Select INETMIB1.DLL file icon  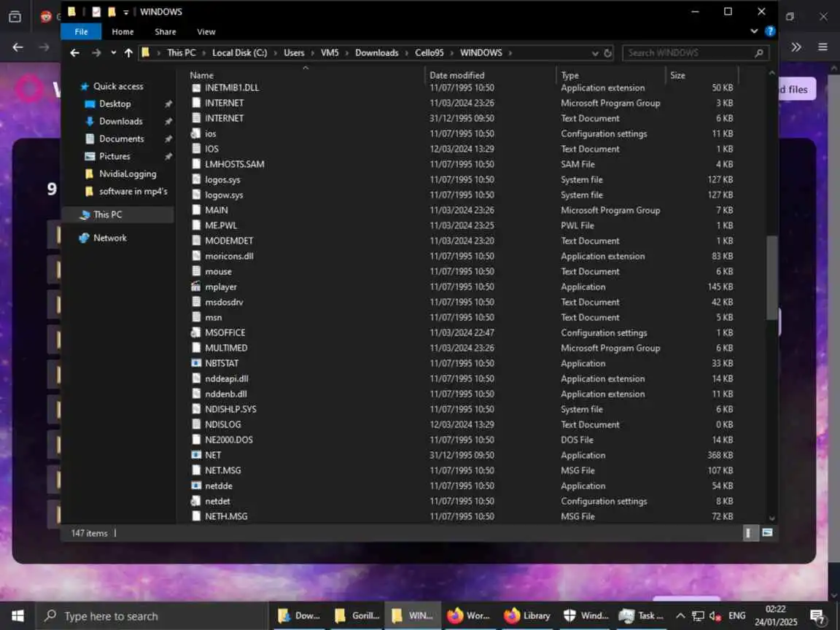coord(196,87)
